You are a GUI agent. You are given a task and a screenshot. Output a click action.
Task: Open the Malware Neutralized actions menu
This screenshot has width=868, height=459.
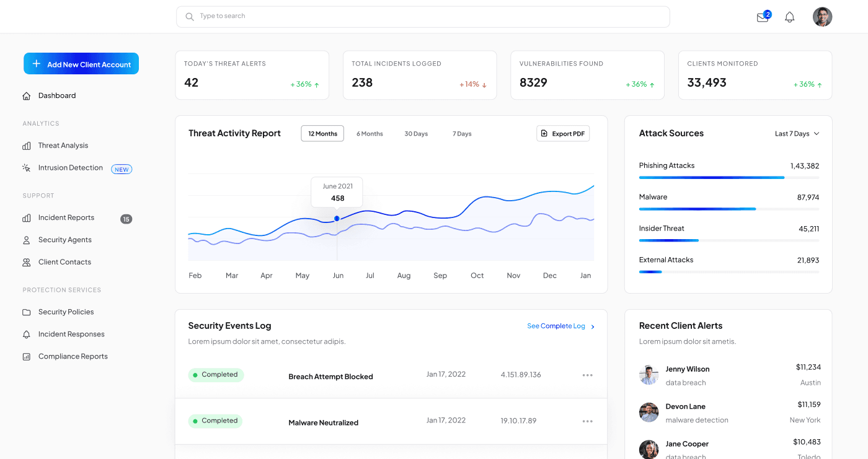pos(587,421)
